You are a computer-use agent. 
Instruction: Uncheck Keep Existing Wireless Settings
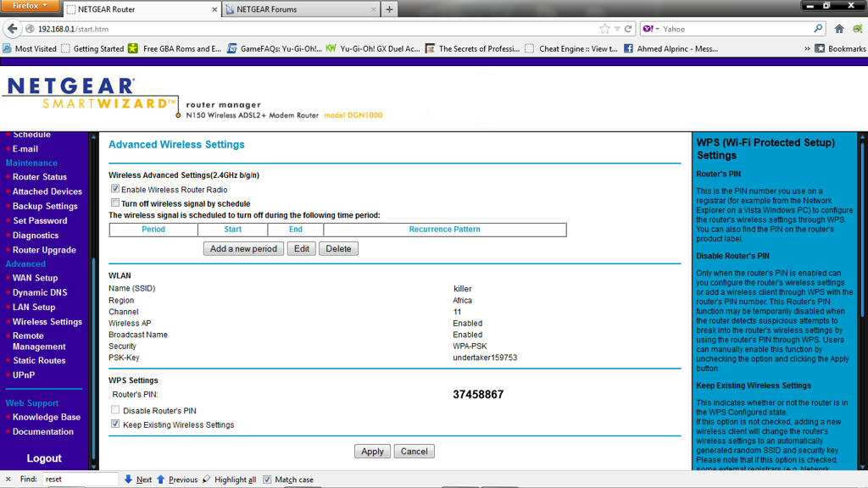[x=115, y=424]
